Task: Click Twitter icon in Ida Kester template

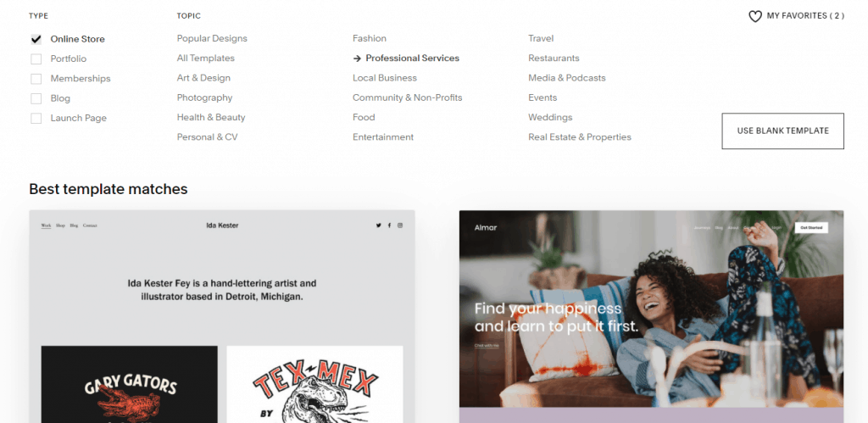Action: [x=379, y=225]
